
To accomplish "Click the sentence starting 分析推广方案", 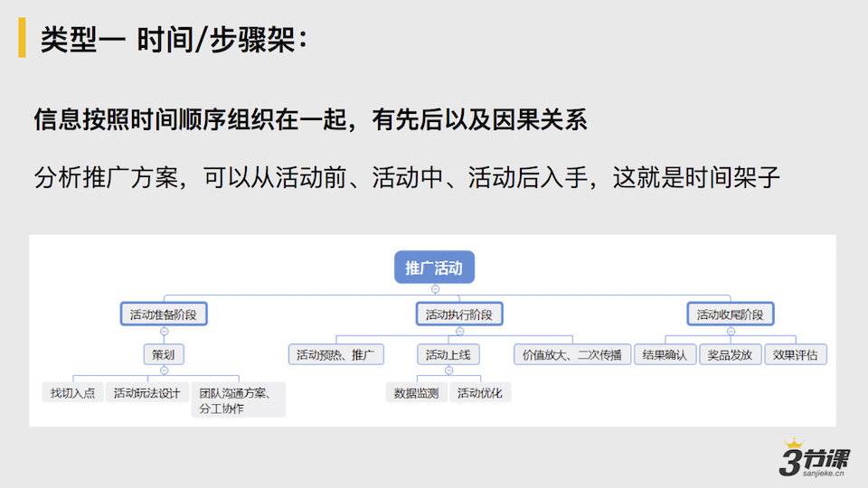I will point(407,178).
